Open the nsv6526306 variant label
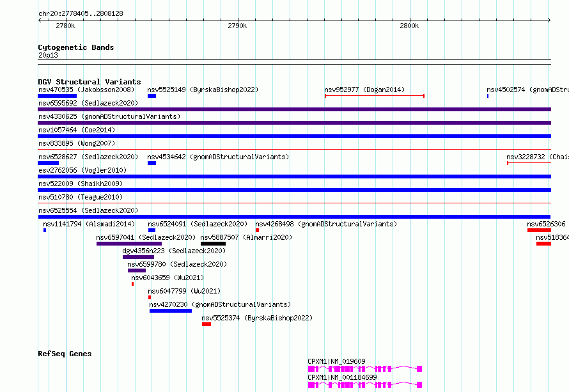 pos(546,224)
